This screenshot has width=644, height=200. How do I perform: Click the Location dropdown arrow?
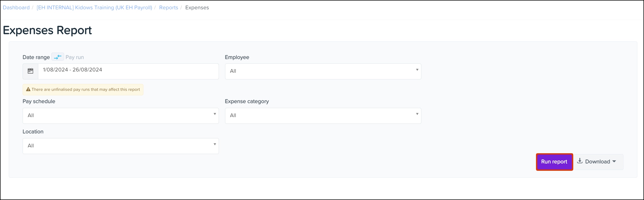click(215, 144)
